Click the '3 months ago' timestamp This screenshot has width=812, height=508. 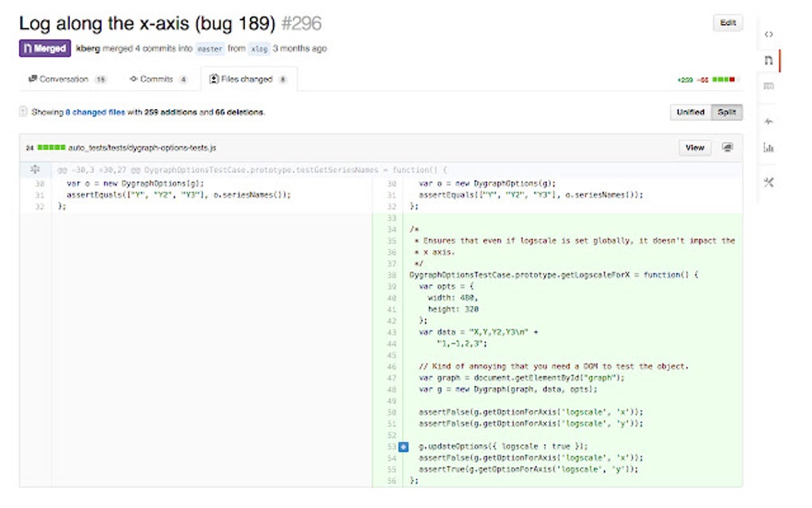tap(299, 48)
